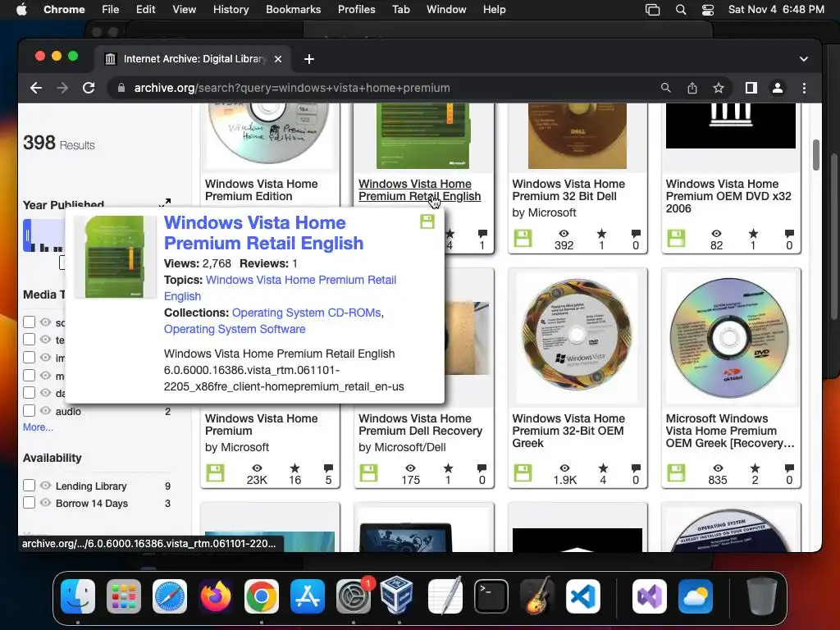This screenshot has height=630, width=840.
Task: Open Control Center in menu bar
Action: click(x=708, y=10)
